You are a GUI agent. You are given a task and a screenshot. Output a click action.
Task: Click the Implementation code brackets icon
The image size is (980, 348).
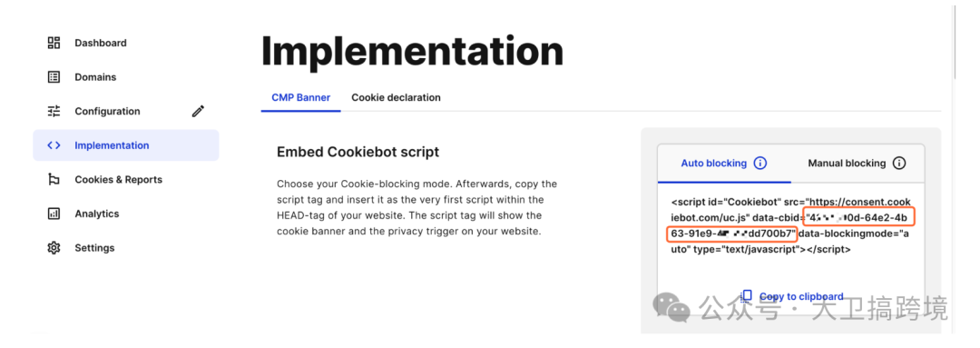coord(54,145)
